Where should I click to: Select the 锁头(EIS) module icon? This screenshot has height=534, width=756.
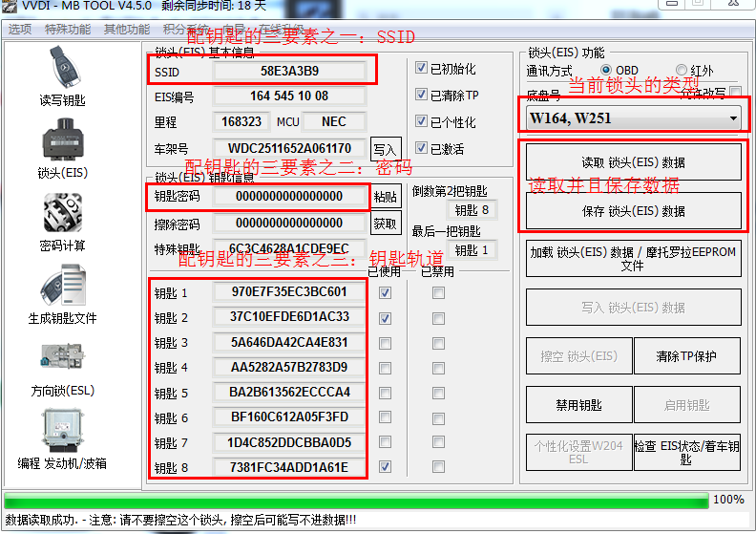click(62, 140)
